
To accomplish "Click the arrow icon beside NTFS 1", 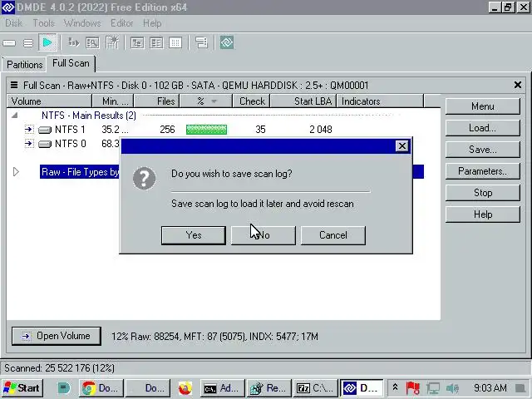I will 29,130.
